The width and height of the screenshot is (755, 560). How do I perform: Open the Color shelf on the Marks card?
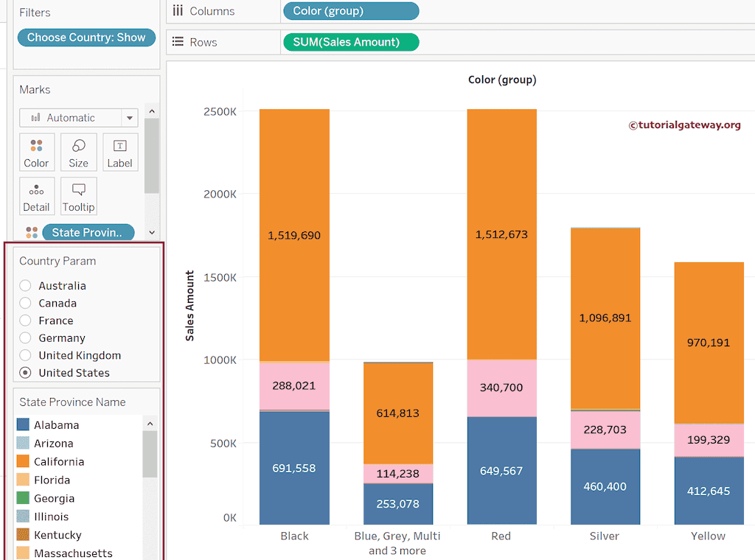pos(37,152)
